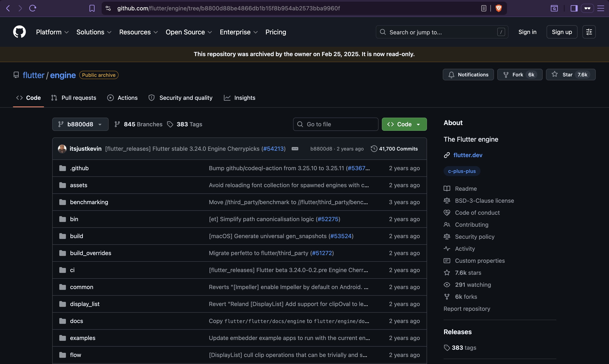Image resolution: width=609 pixels, height=364 pixels.
Task: Expand the Platform menu
Action: pos(52,32)
